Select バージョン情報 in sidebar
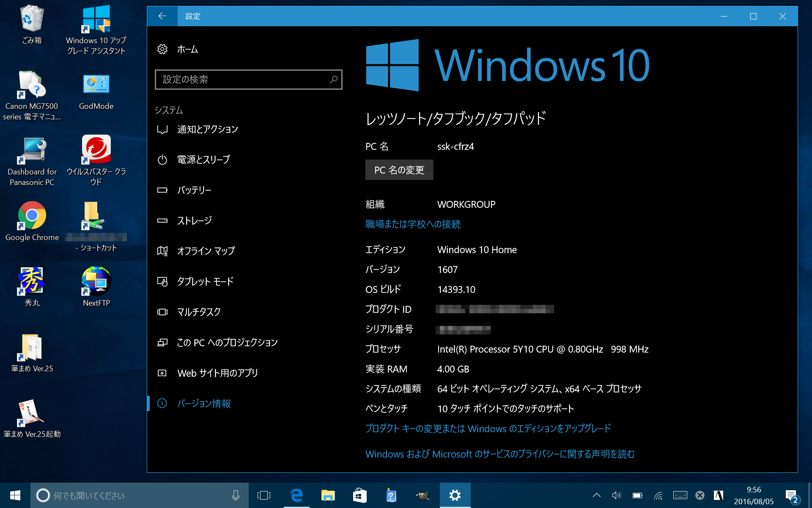 point(194,404)
